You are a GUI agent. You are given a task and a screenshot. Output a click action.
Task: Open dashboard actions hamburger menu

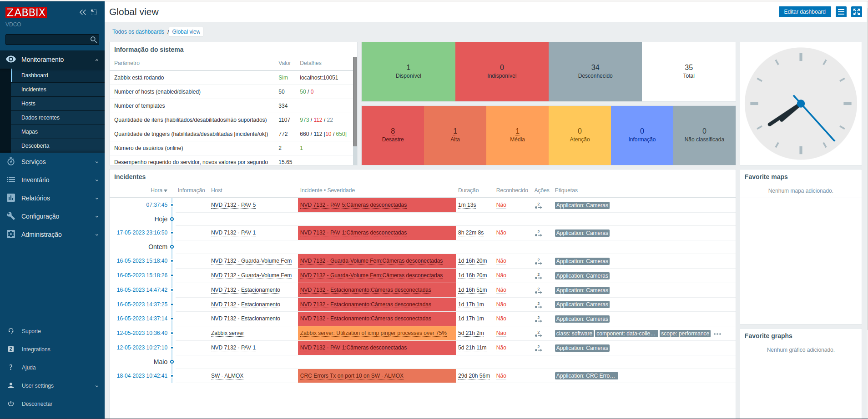(841, 12)
